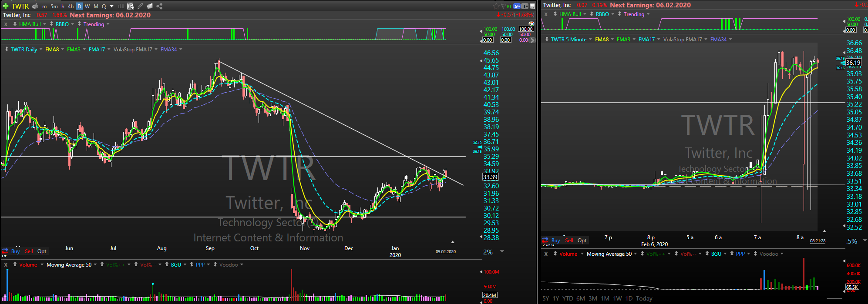Click the piggy bank icon beside TWTR
868x304 pixels.
[35, 6]
